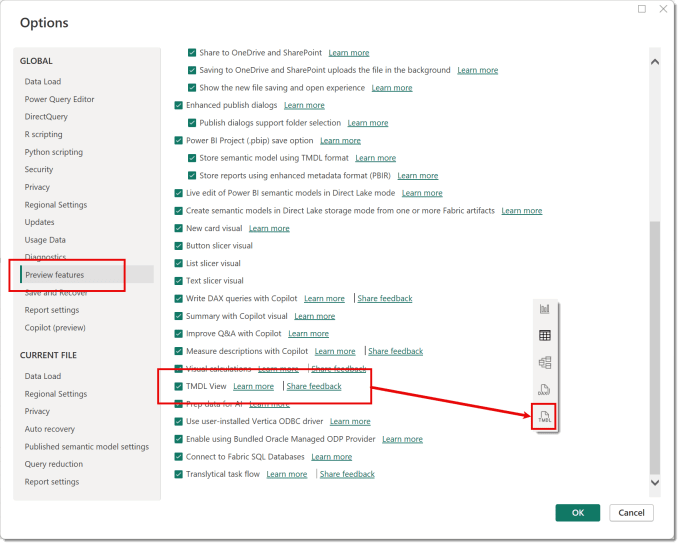
Task: Open Share feedback for Write DAX queries
Action: (x=386, y=300)
